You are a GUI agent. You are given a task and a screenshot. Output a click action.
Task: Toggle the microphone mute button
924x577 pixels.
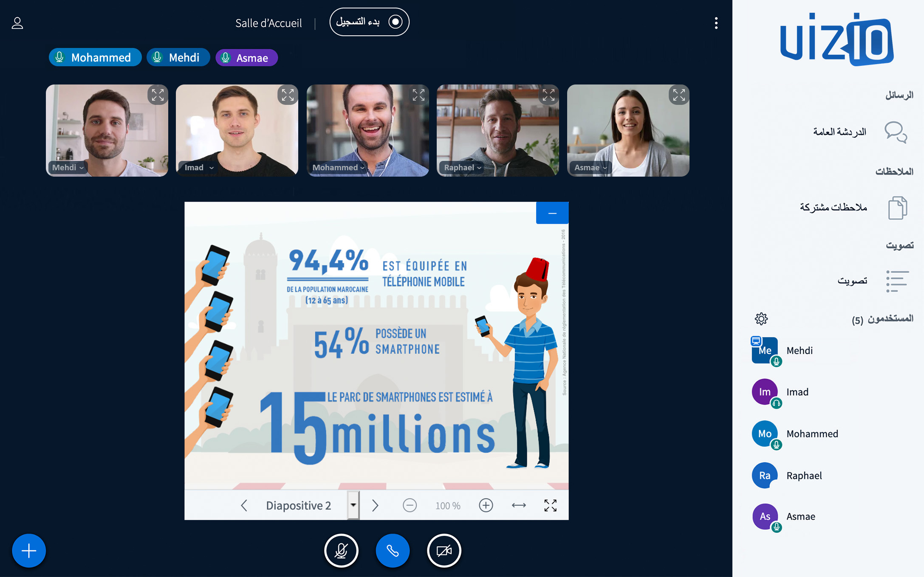point(341,551)
